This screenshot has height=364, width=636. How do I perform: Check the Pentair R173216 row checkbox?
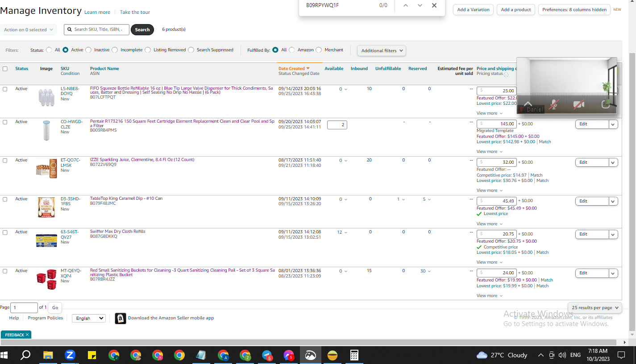click(x=5, y=122)
